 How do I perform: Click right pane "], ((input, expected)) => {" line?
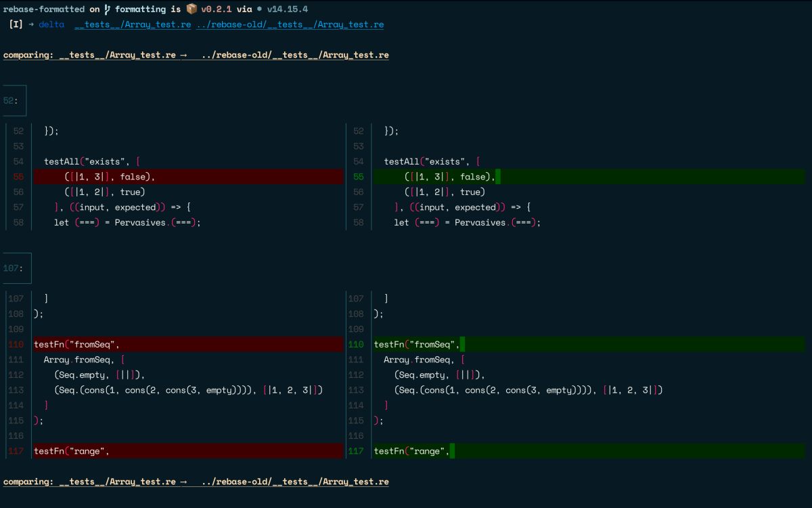point(462,207)
